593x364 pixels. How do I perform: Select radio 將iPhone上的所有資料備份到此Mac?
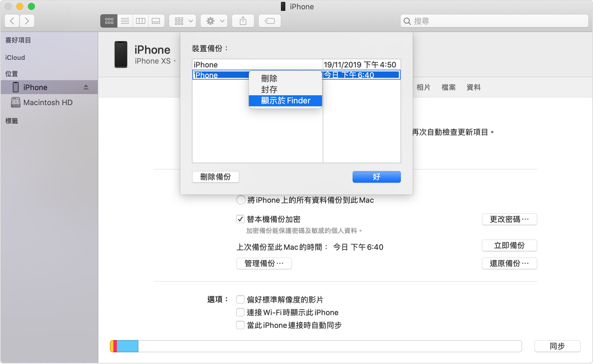tap(241, 200)
